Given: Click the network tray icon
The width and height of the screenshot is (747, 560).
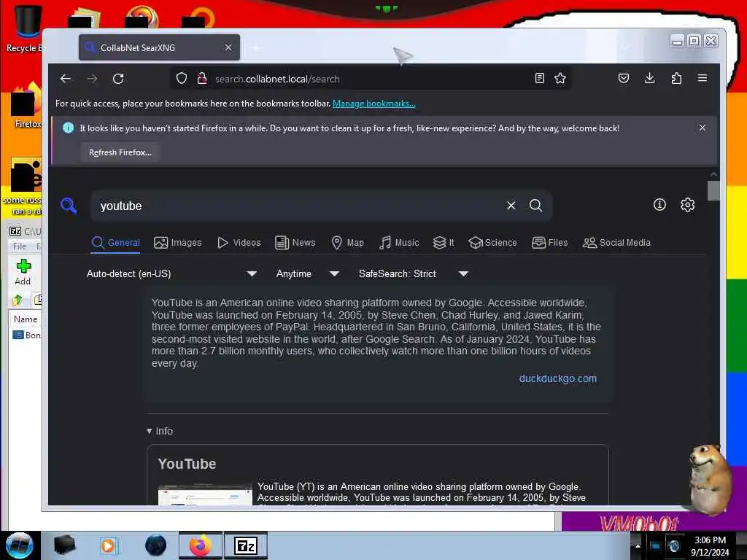Looking at the screenshot, I should pyautogui.click(x=656, y=546).
